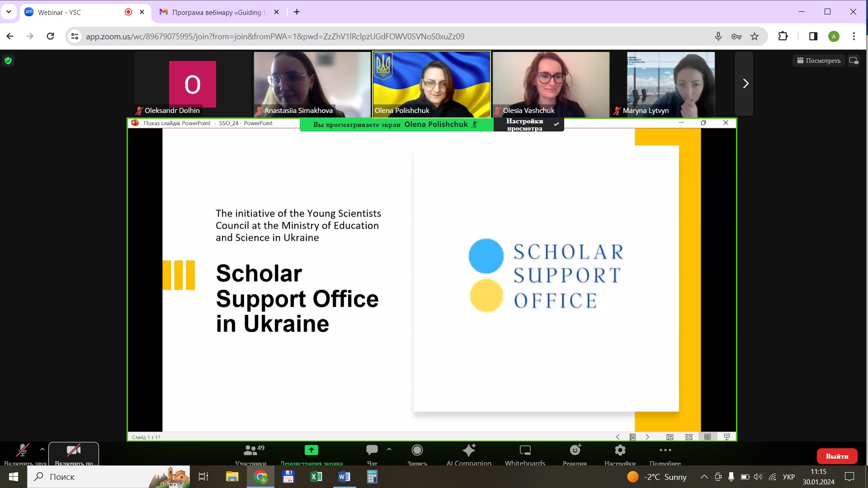Image resolution: width=868 pixels, height=488 pixels.
Task: Select Maryna Lytvyn's video tile
Action: [x=671, y=84]
